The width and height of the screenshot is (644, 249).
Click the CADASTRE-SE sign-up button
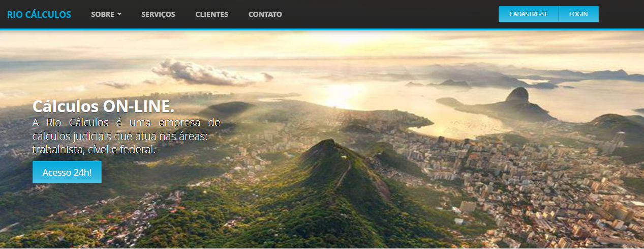tap(529, 14)
